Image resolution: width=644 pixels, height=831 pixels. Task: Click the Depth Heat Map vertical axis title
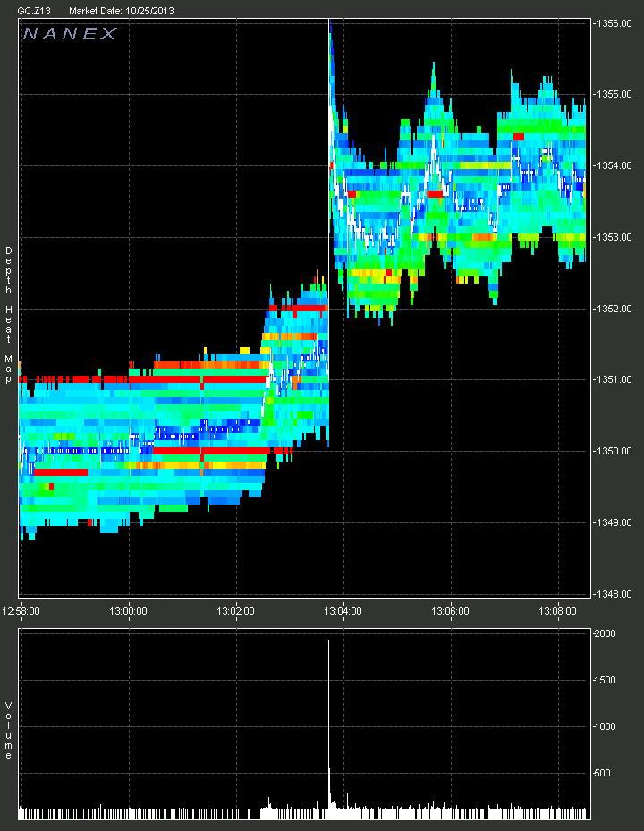tap(8, 315)
